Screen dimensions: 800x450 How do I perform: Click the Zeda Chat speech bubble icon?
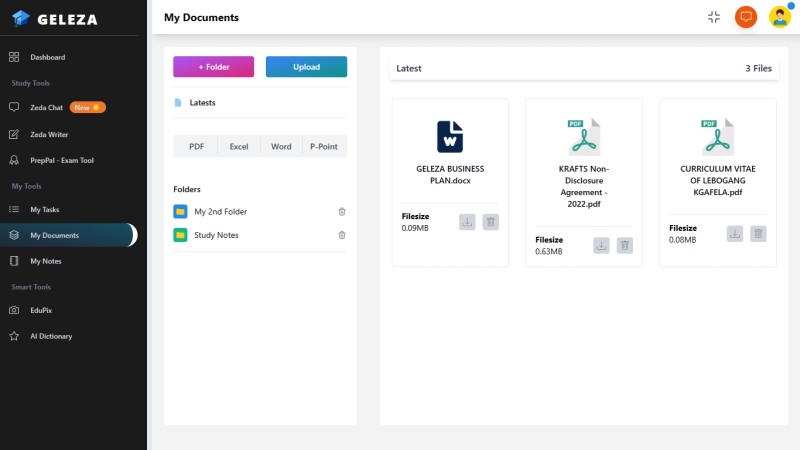coord(14,107)
